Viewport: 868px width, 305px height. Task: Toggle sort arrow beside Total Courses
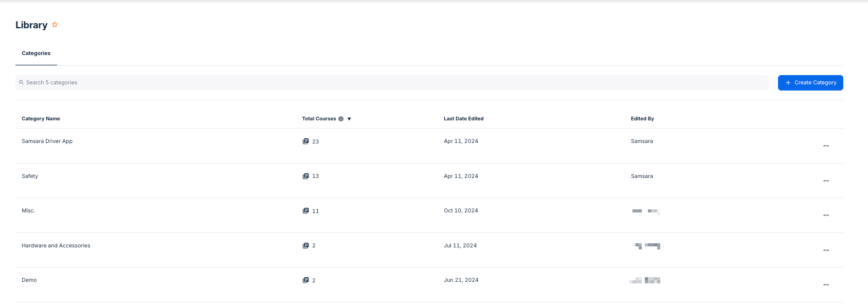pos(349,119)
